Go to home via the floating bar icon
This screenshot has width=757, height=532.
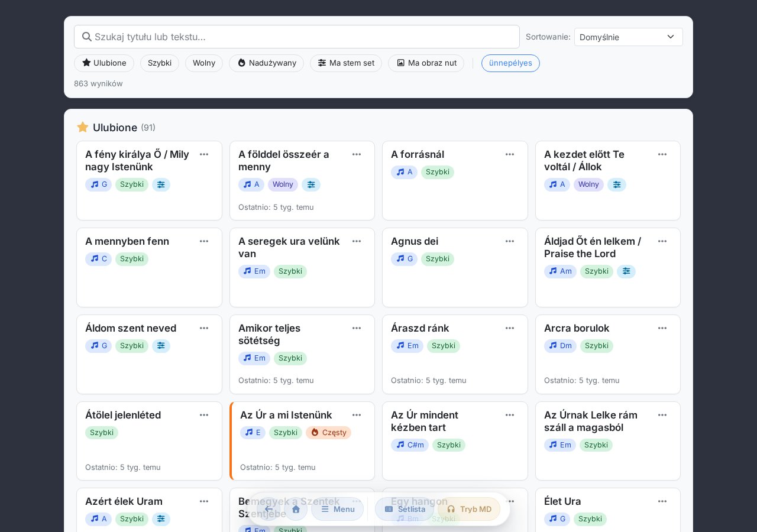pyautogui.click(x=296, y=509)
